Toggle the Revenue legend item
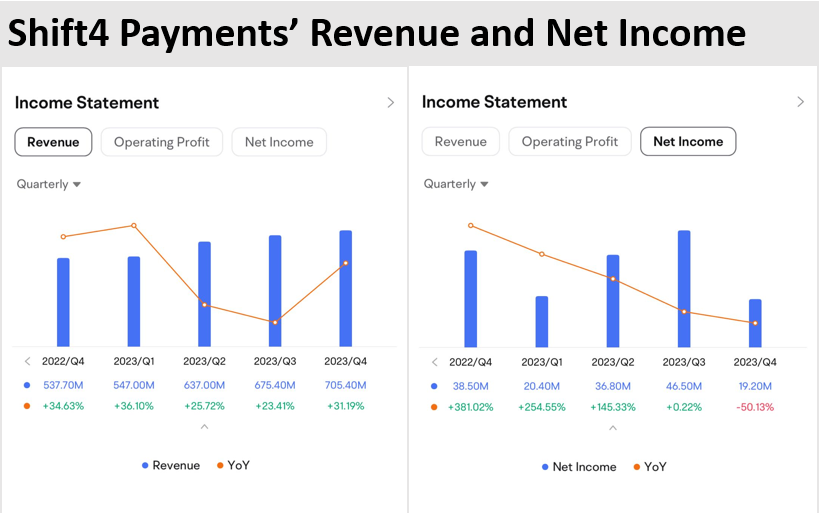 (171, 465)
